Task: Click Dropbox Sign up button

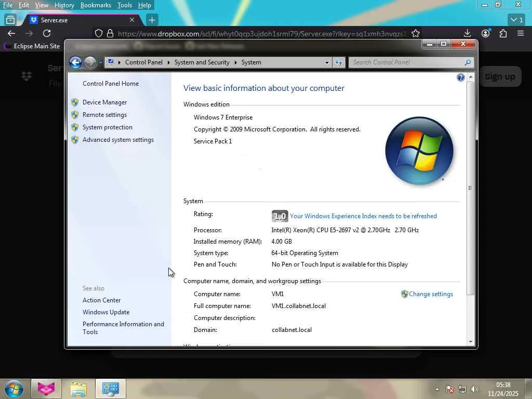Action: pos(500,77)
